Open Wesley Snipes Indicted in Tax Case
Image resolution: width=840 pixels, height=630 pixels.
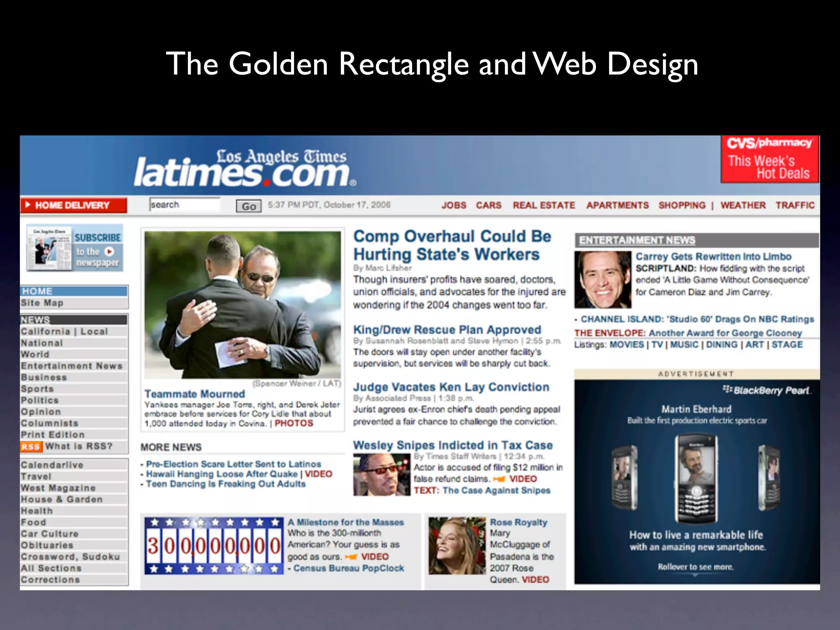pyautogui.click(x=453, y=445)
